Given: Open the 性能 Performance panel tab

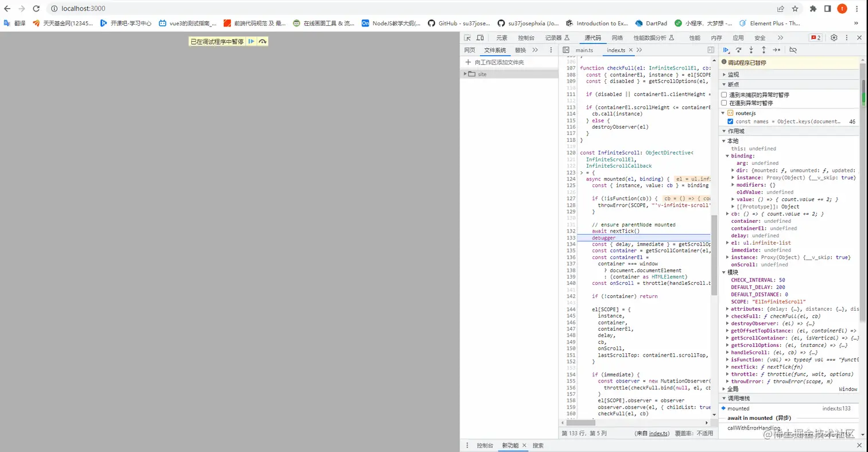Looking at the screenshot, I should coord(695,38).
